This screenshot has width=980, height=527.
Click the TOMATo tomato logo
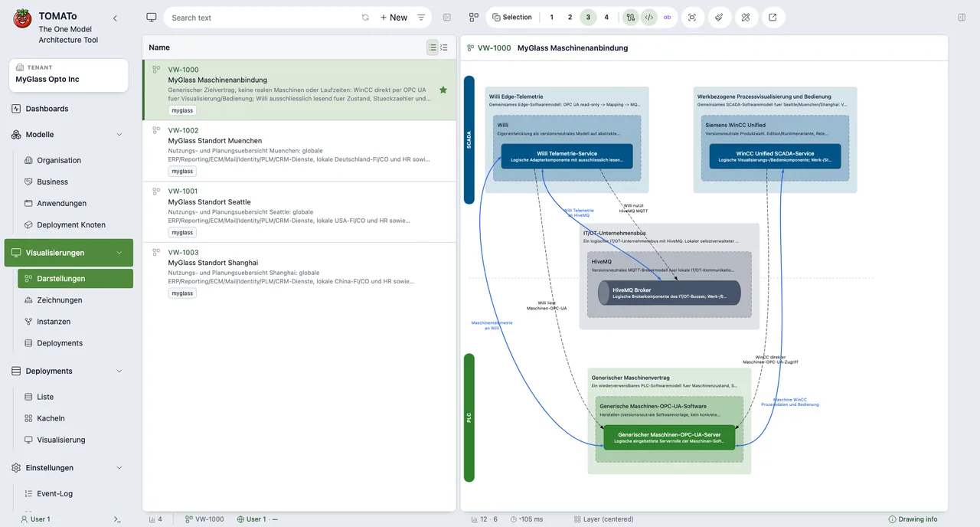[22, 18]
